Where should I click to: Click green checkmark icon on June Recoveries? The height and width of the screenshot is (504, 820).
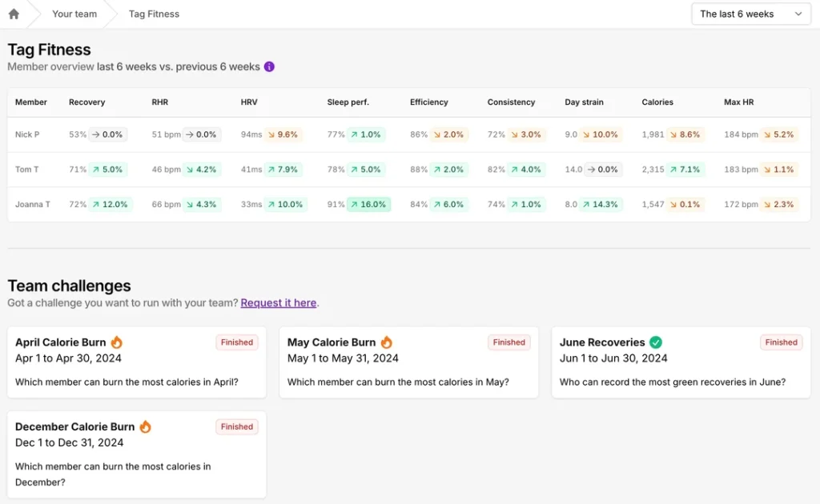[x=656, y=342]
